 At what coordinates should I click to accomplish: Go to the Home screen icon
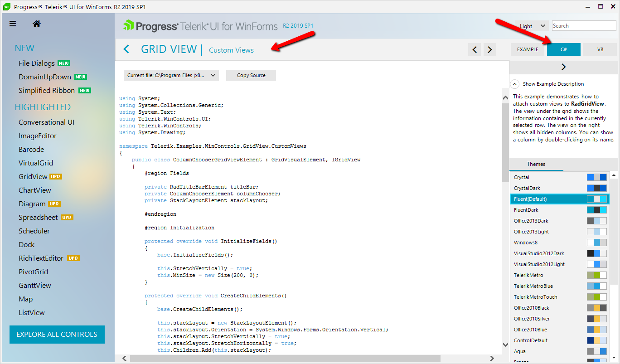pyautogui.click(x=37, y=24)
